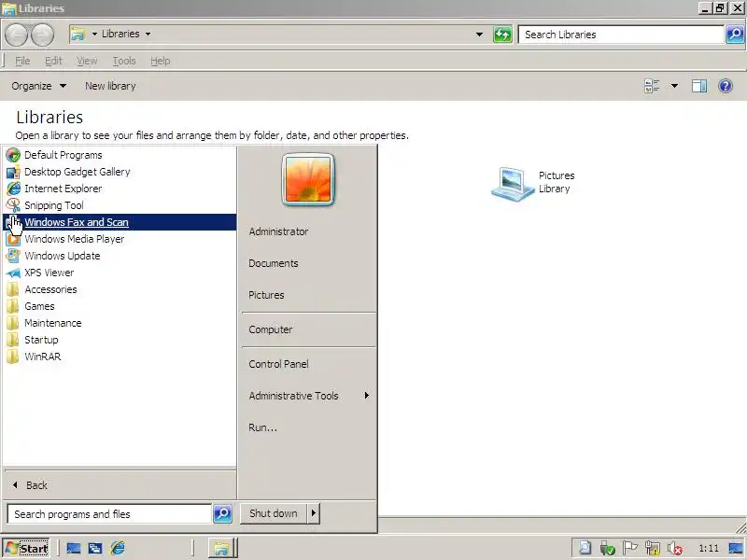Open Computer from the Start menu
Viewport: 747px width, 560px height.
pyautogui.click(x=308, y=329)
